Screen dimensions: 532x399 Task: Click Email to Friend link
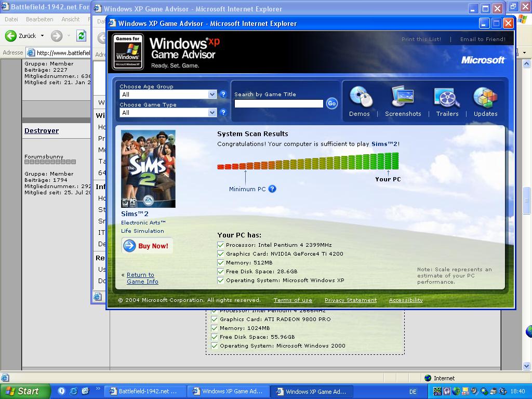coord(483,39)
